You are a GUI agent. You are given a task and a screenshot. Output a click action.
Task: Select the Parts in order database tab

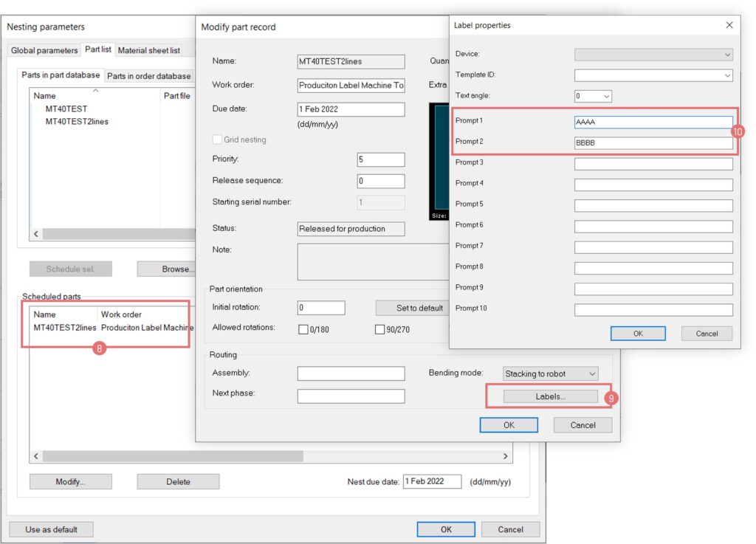pos(149,76)
